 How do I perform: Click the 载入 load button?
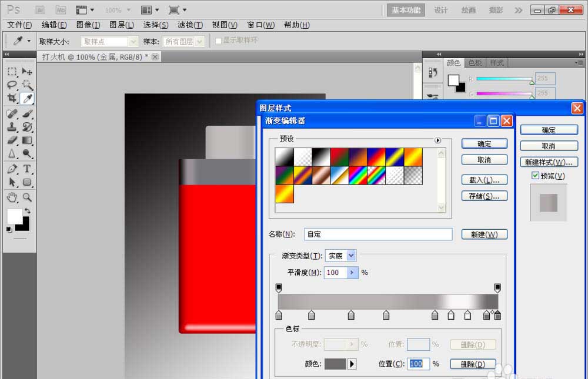point(484,179)
